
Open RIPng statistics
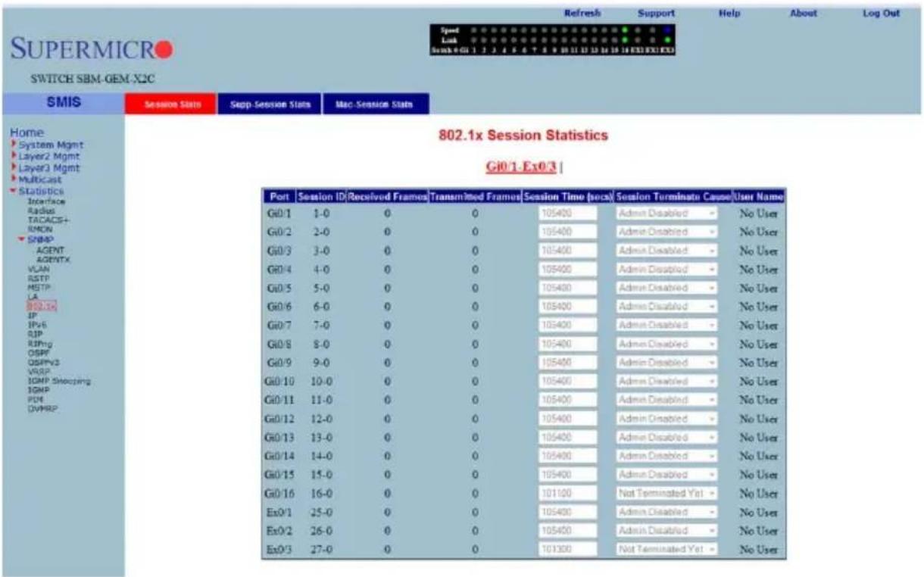click(x=38, y=343)
